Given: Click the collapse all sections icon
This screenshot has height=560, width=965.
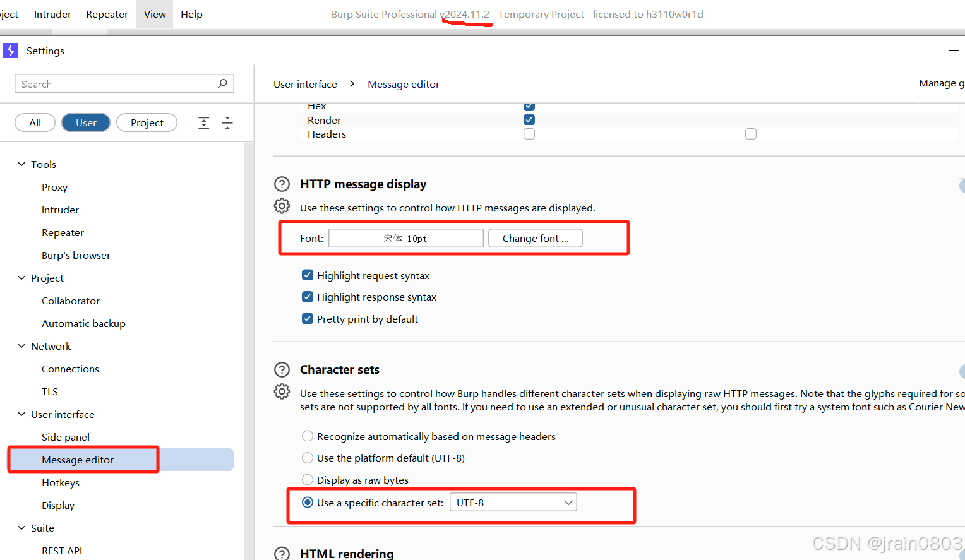Looking at the screenshot, I should coord(227,122).
